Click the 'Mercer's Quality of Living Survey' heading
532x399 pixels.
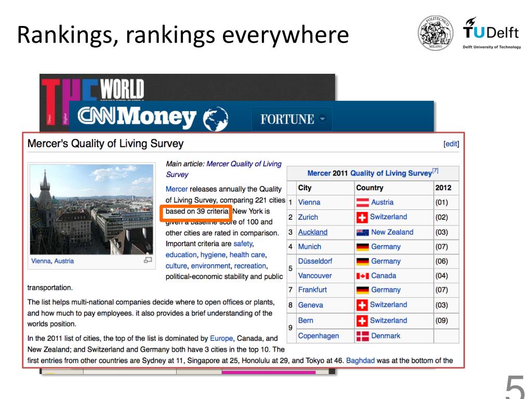click(x=105, y=143)
